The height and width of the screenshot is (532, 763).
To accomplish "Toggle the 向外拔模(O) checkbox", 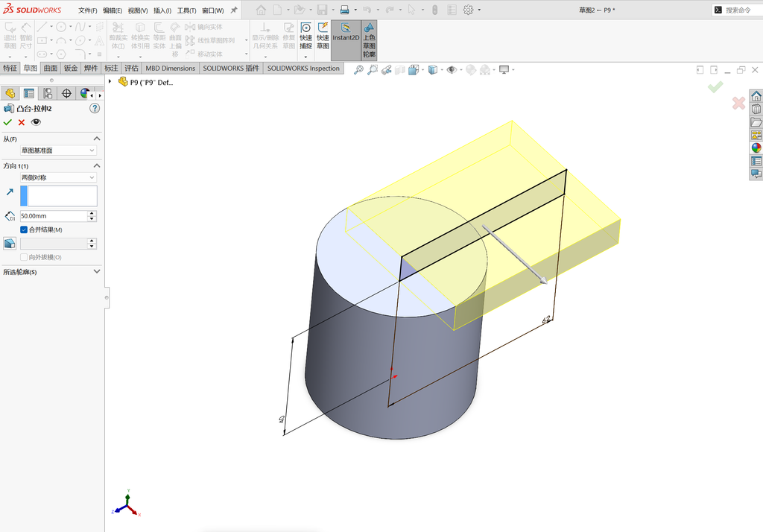I will coord(23,257).
